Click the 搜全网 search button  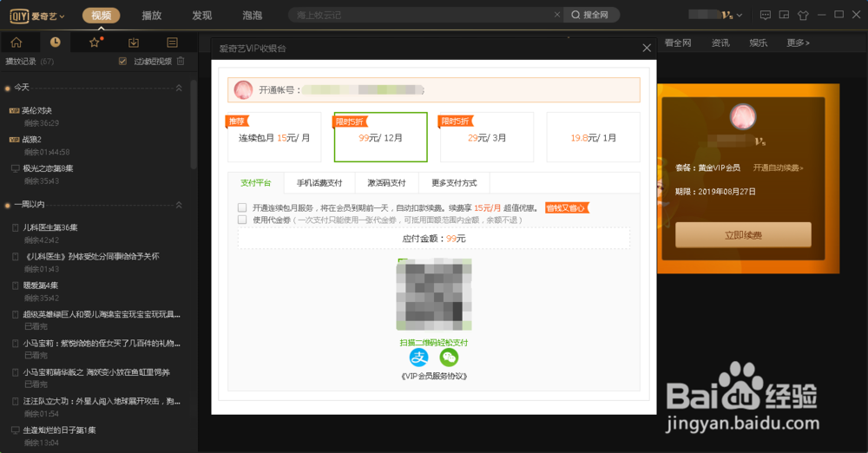tap(590, 15)
